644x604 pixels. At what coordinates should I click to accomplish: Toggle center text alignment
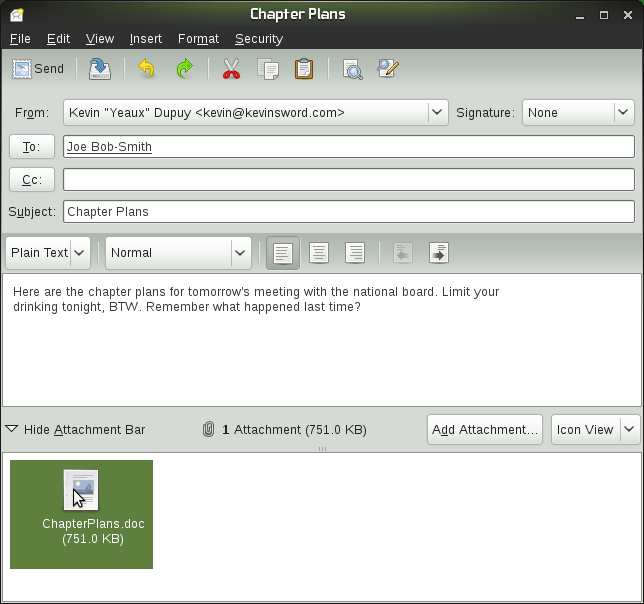click(319, 253)
